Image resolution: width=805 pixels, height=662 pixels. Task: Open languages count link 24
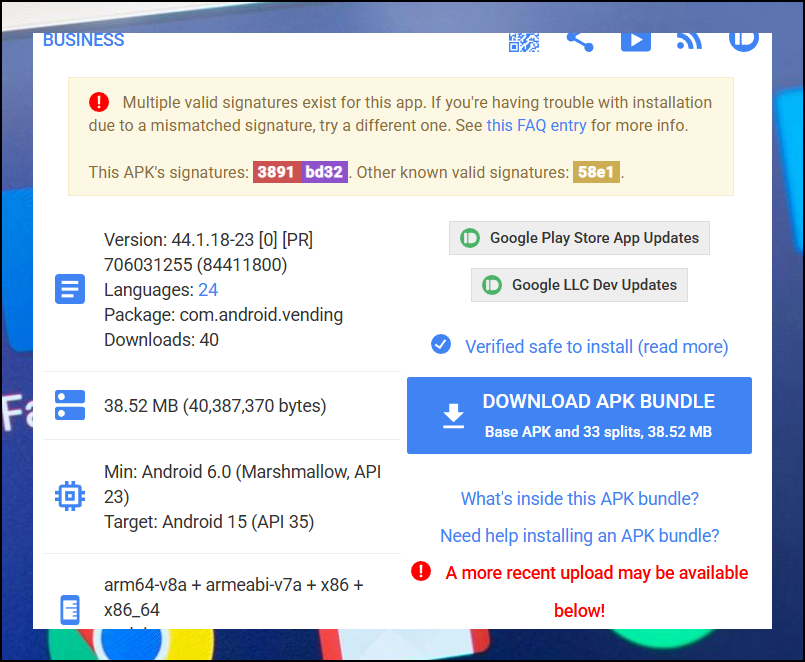coord(208,290)
